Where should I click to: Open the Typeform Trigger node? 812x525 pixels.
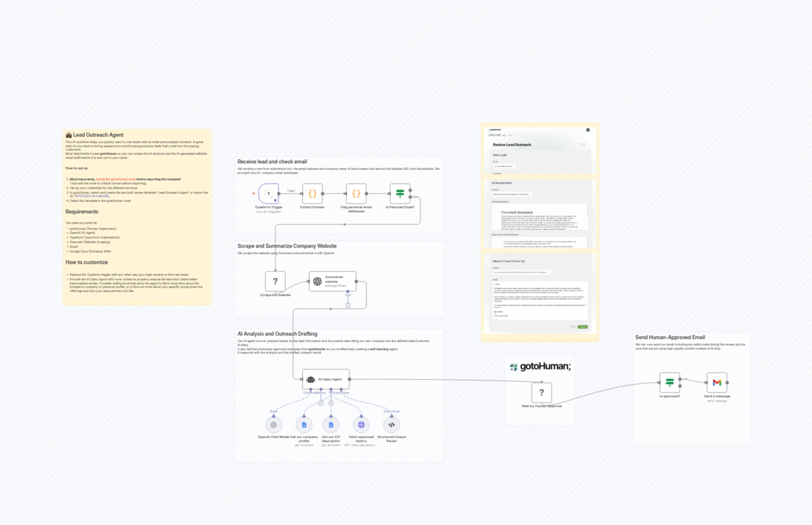point(269,193)
